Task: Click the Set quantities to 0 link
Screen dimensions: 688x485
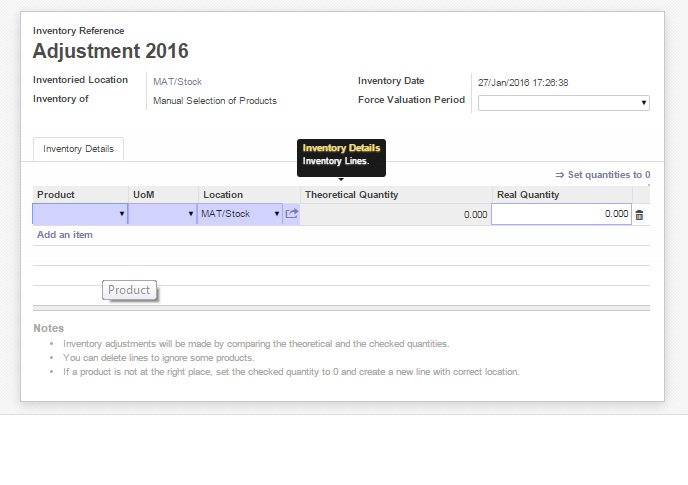Action: (x=602, y=175)
